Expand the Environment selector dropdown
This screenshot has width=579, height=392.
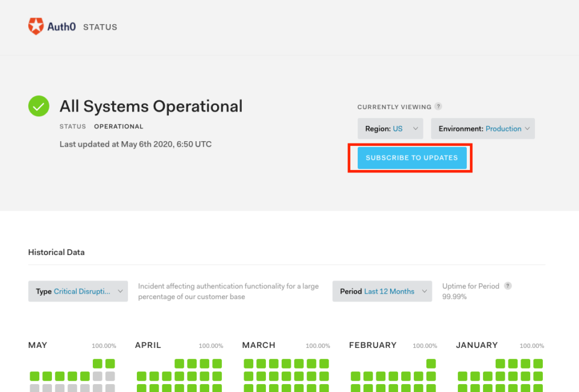tap(482, 128)
